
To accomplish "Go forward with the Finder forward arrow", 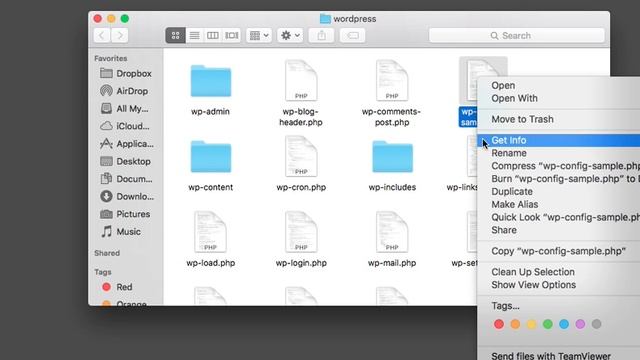I will coord(120,36).
